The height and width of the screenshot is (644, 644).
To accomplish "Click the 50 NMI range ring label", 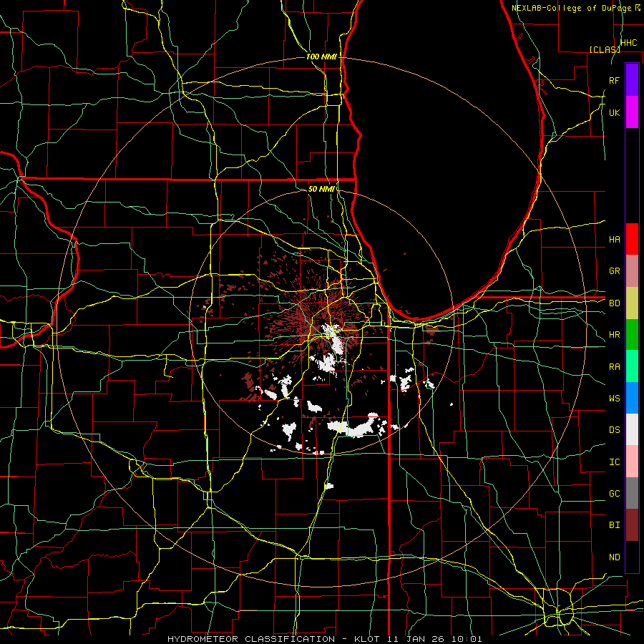I will coord(321,189).
